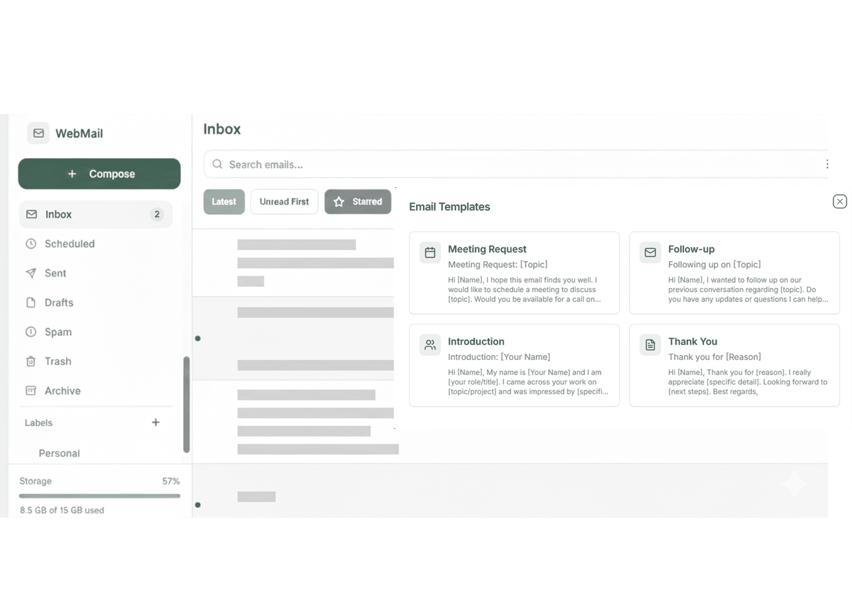Screen dimensions: 852x616
Task: Open the Scheduled mail icon
Action: [31, 244]
